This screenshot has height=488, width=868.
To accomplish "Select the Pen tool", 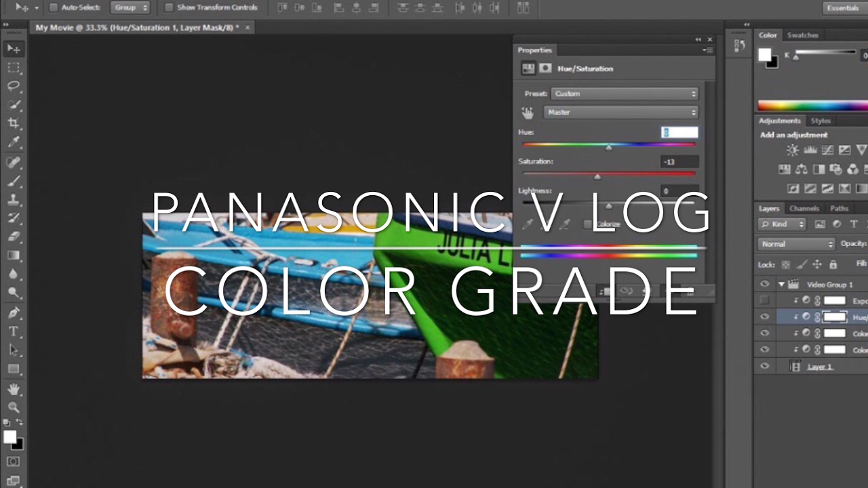I will 13,313.
